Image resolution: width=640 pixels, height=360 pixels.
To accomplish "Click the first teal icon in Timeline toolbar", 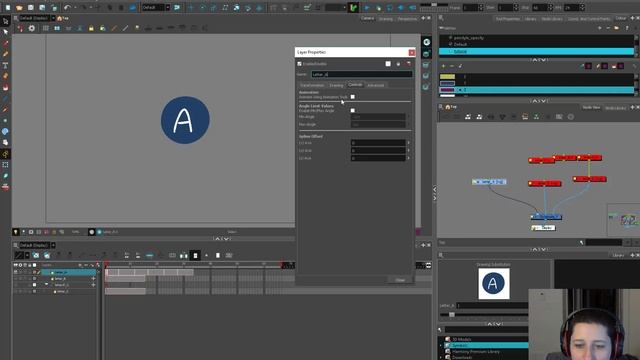I will (36, 256).
